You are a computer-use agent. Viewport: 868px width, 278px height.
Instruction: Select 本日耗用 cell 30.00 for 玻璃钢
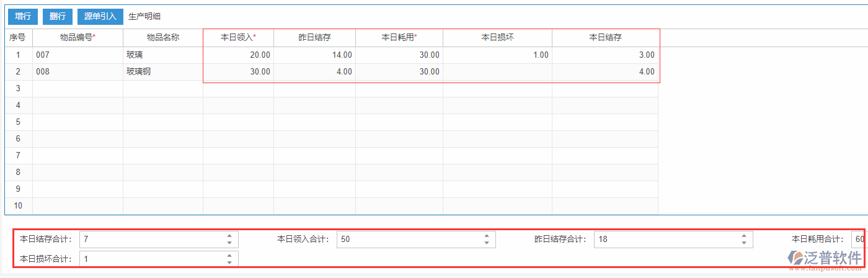click(399, 71)
